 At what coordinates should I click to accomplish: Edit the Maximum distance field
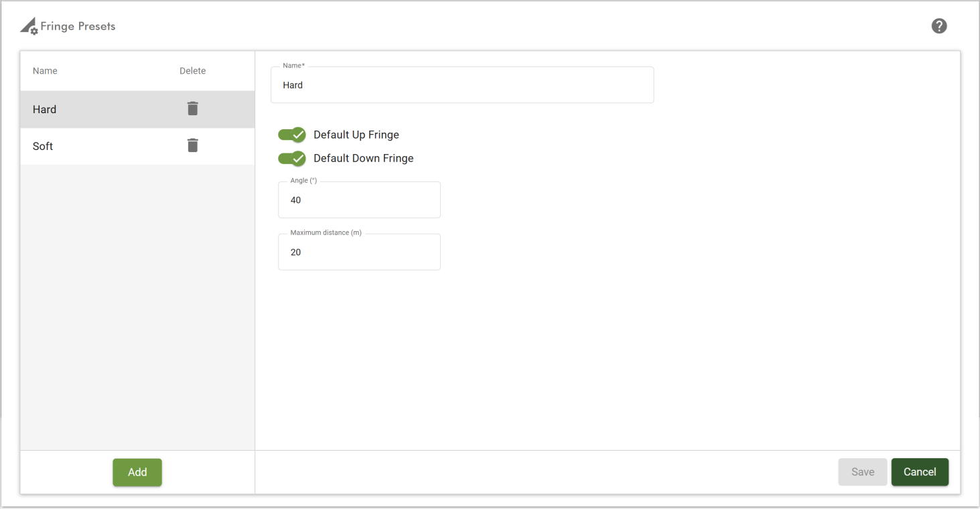tap(359, 252)
